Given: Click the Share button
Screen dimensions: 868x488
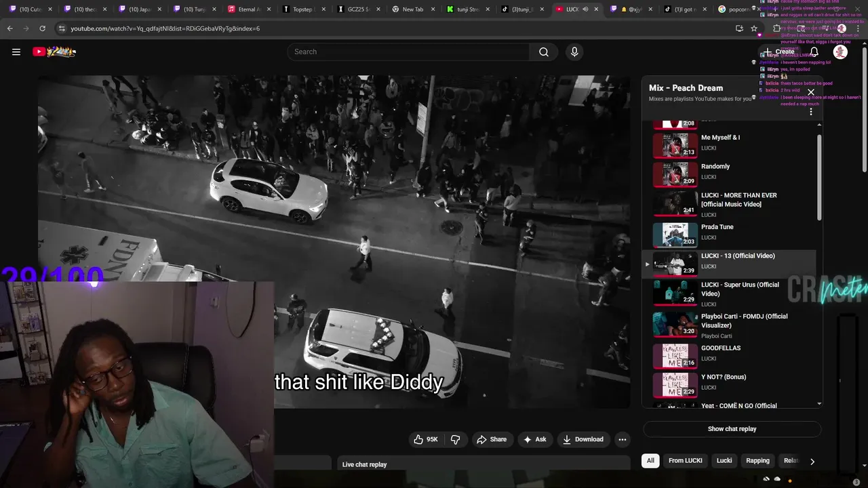Looking at the screenshot, I should (492, 439).
